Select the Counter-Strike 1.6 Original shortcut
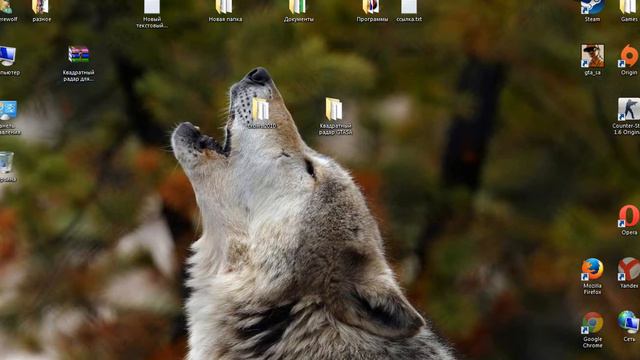This screenshot has height=360, width=640. click(628, 116)
